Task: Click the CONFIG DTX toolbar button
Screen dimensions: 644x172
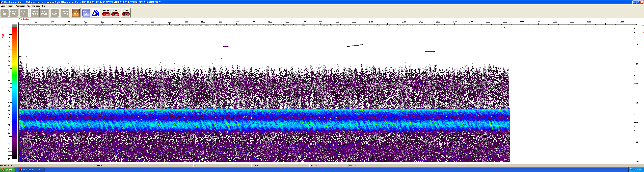Action: (x=14, y=13)
